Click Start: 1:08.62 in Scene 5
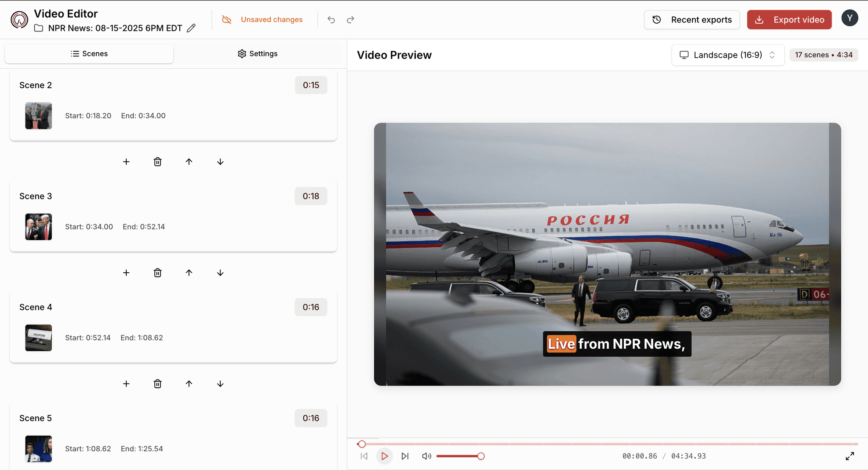868x470 pixels. (88, 449)
